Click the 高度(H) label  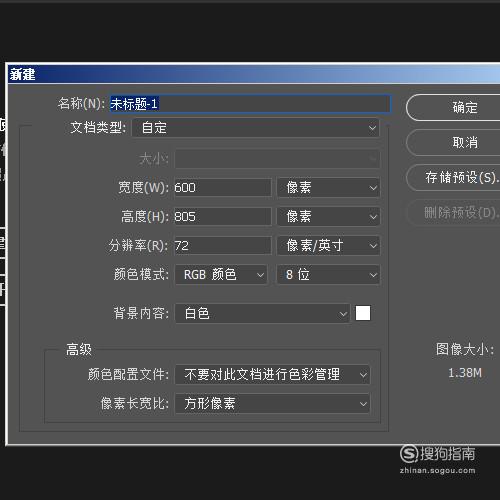[x=145, y=217]
